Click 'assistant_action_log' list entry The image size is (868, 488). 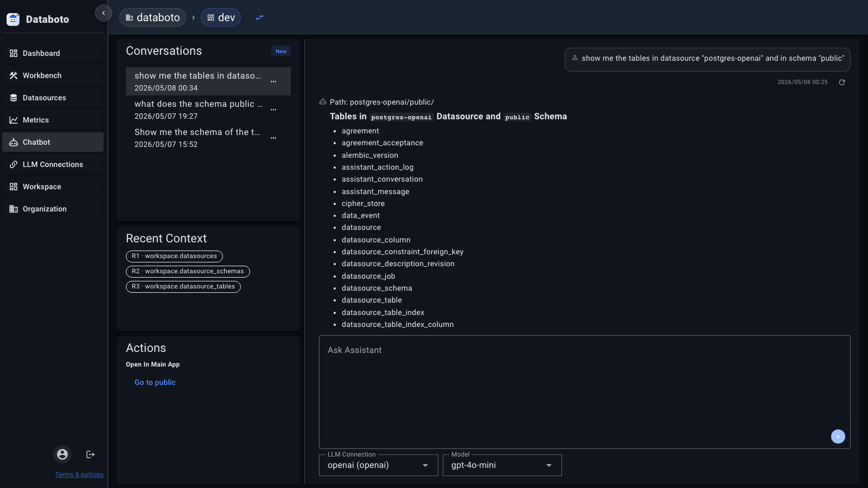pos(378,167)
